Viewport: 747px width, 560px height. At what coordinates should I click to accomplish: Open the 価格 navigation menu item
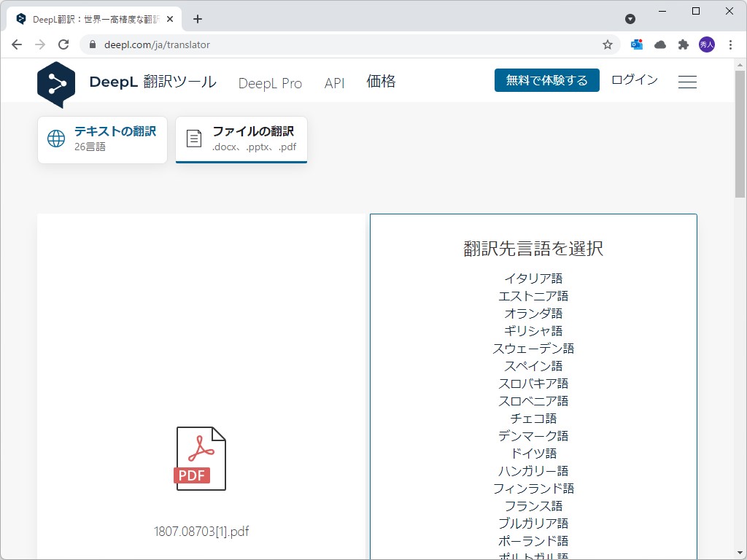coord(381,82)
